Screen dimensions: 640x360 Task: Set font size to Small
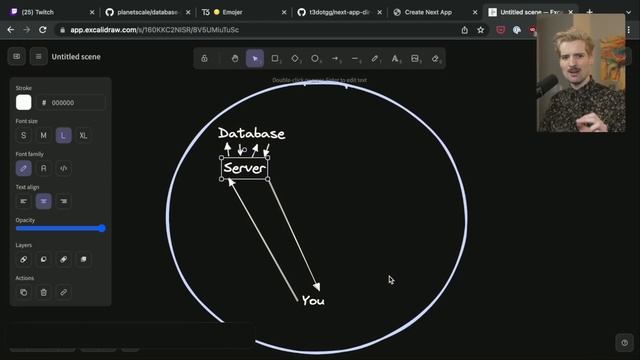(23, 136)
